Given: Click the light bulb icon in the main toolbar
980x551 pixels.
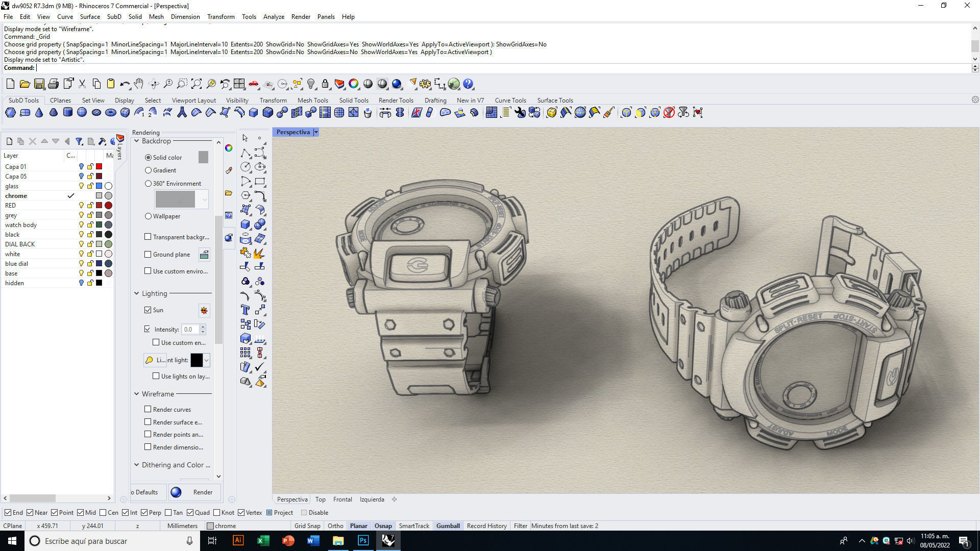Looking at the screenshot, I should [x=311, y=84].
